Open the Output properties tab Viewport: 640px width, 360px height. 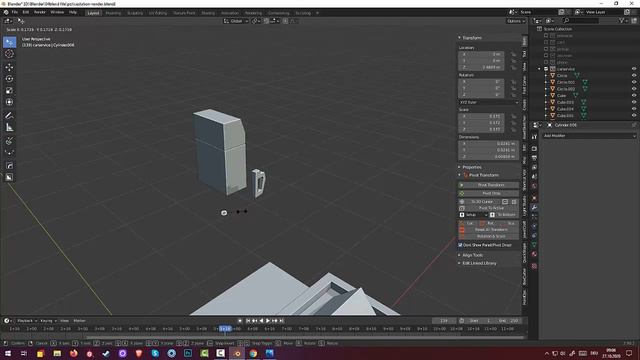point(534,158)
